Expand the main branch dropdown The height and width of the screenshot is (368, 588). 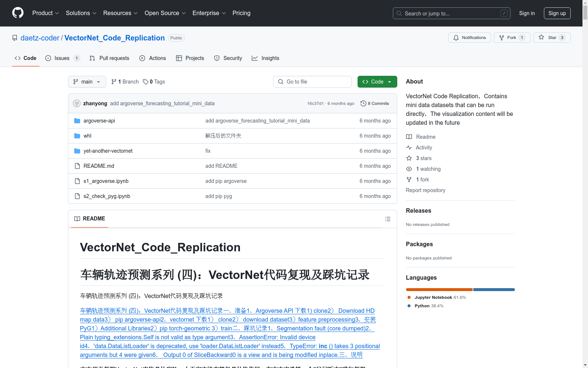coord(87,82)
